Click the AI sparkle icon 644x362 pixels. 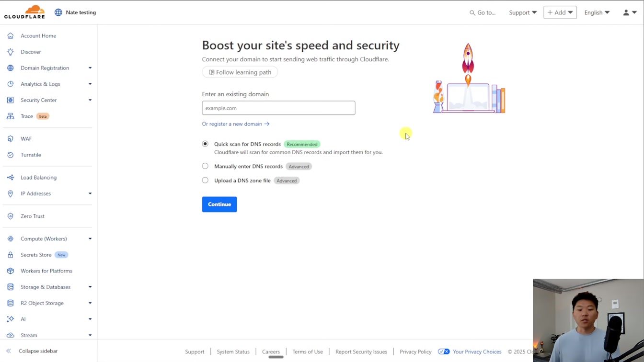pos(10,319)
